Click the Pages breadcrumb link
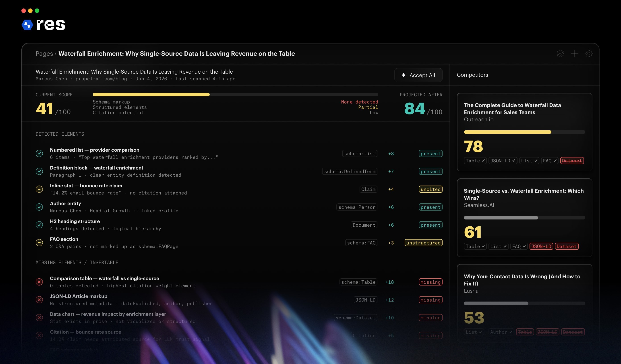621x364 pixels. click(x=44, y=54)
